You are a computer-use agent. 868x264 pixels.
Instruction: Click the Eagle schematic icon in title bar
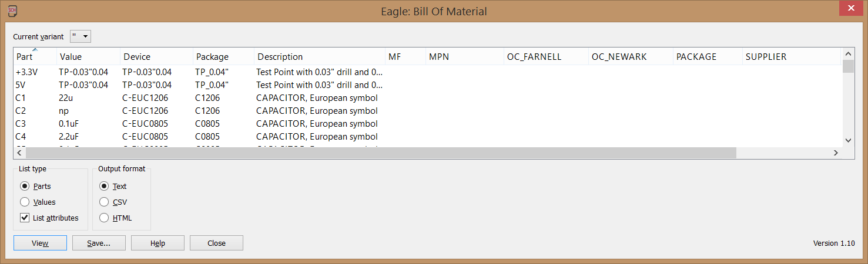(x=12, y=11)
